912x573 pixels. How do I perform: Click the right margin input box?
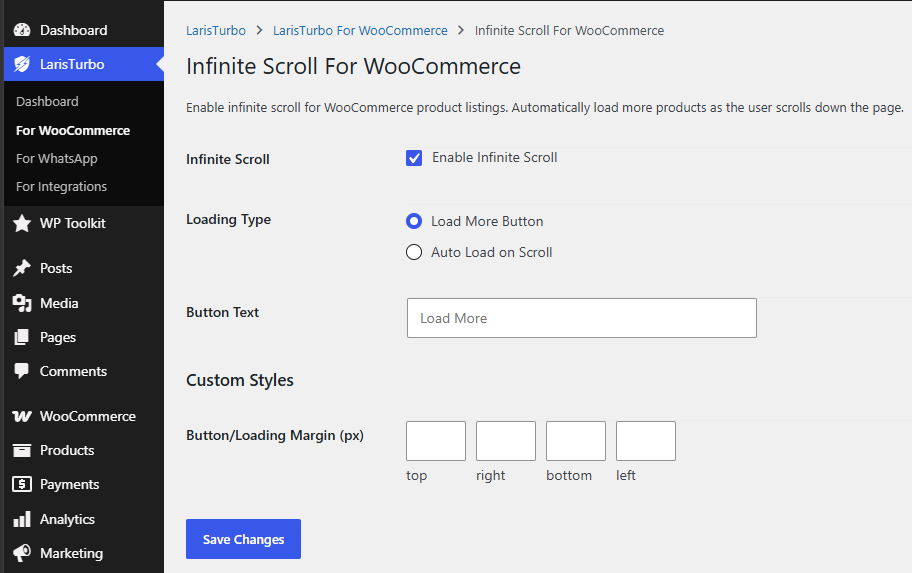click(505, 441)
